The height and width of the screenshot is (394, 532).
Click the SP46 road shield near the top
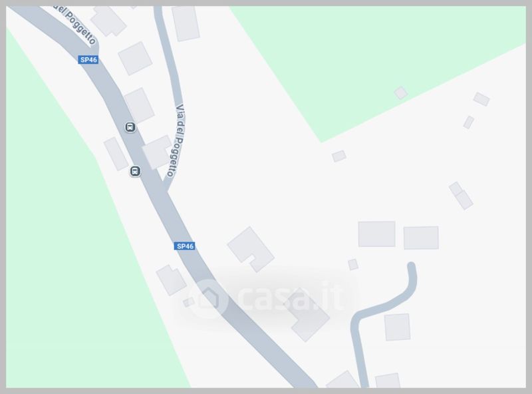click(88, 60)
